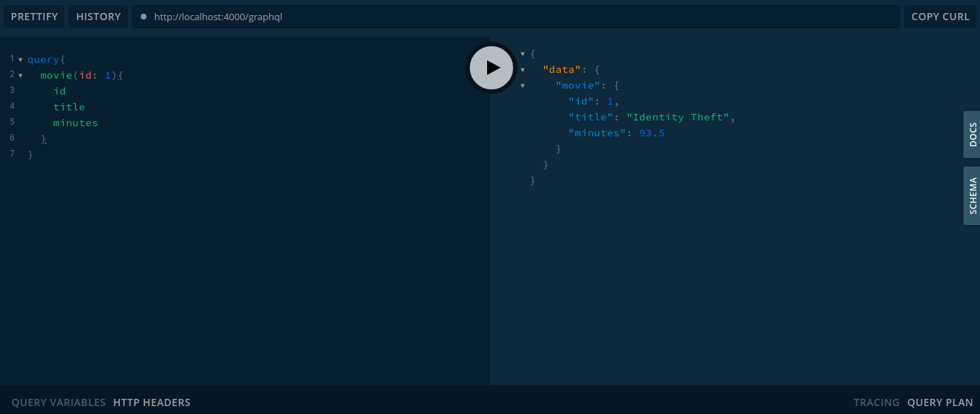Click the "Identity Theft" value in the response

(x=678, y=117)
